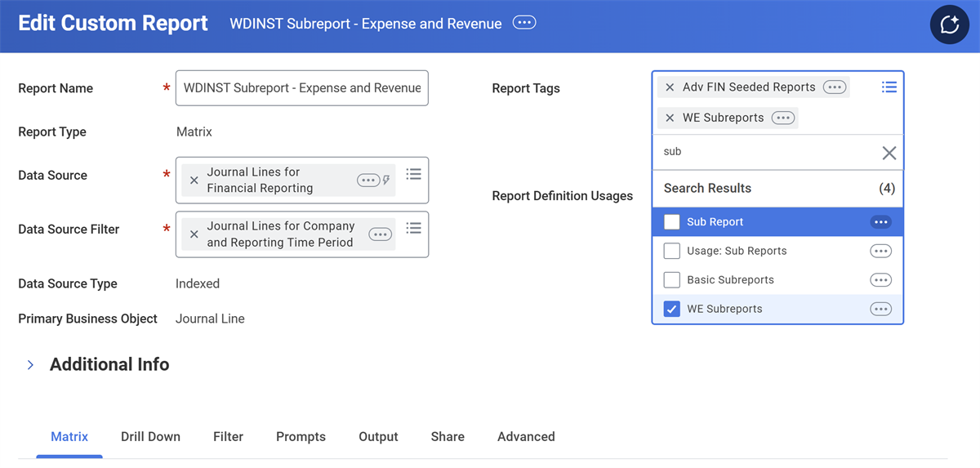Go to the Output tab
This screenshot has width=980, height=468.
(x=378, y=437)
